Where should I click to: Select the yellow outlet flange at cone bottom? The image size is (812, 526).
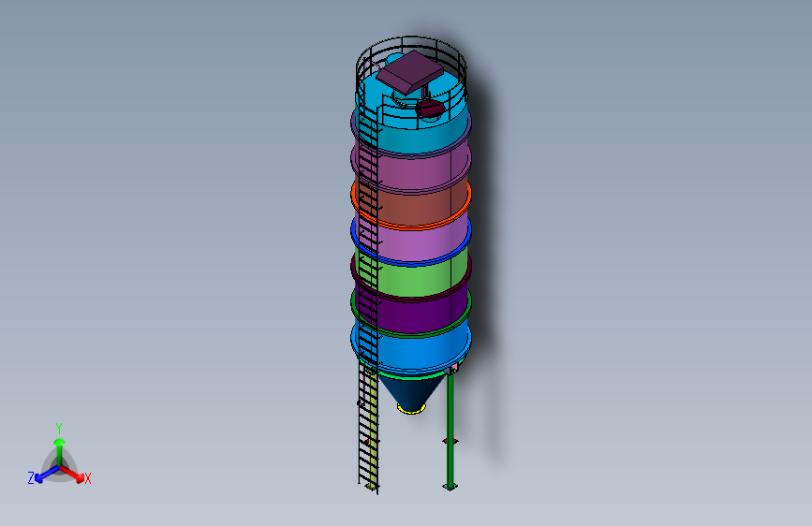click(x=412, y=410)
